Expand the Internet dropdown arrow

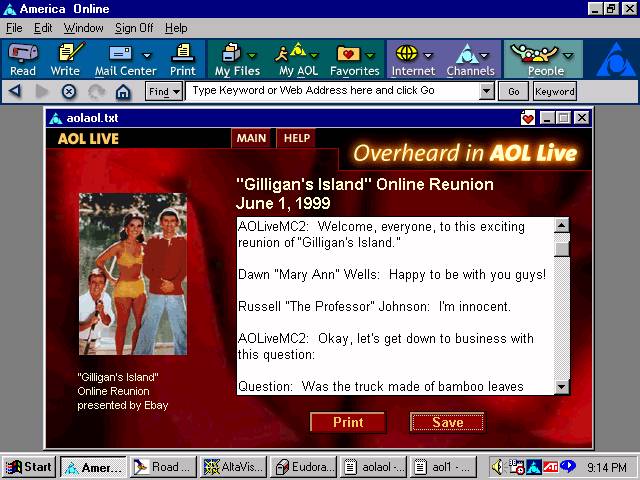(428, 56)
